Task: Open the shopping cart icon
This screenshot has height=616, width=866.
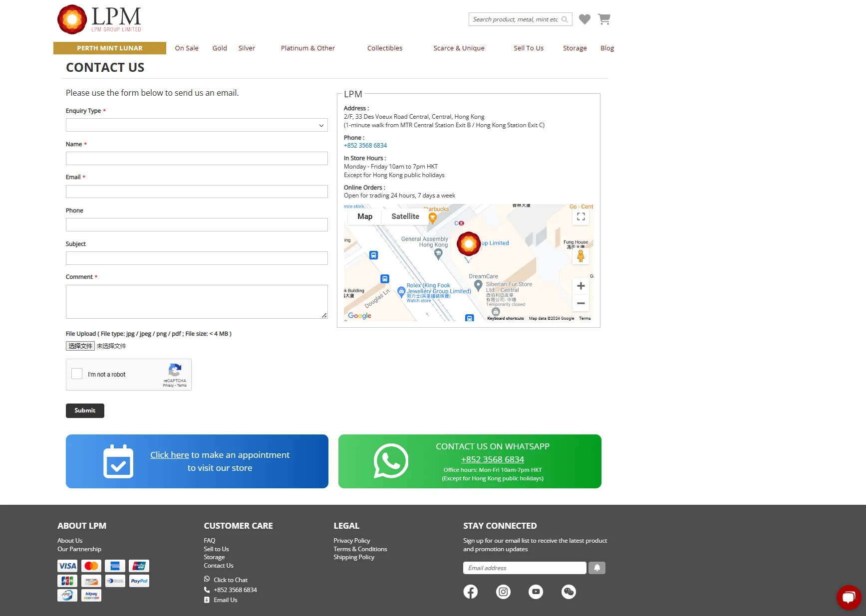Action: 604,19
